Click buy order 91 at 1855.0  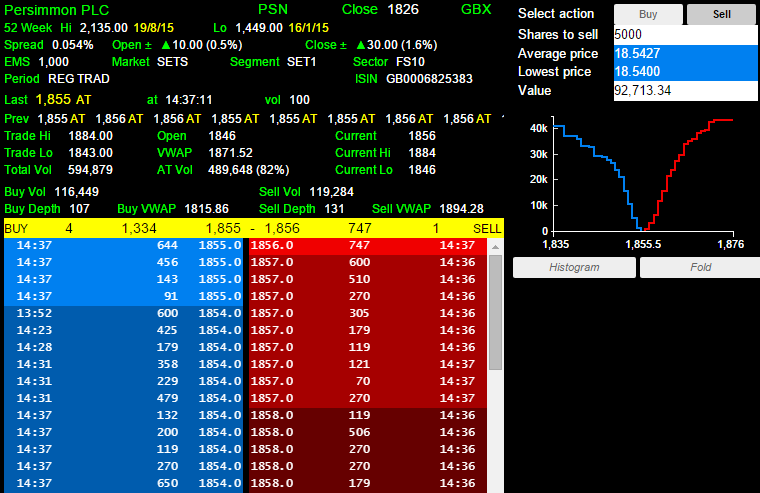click(124, 296)
